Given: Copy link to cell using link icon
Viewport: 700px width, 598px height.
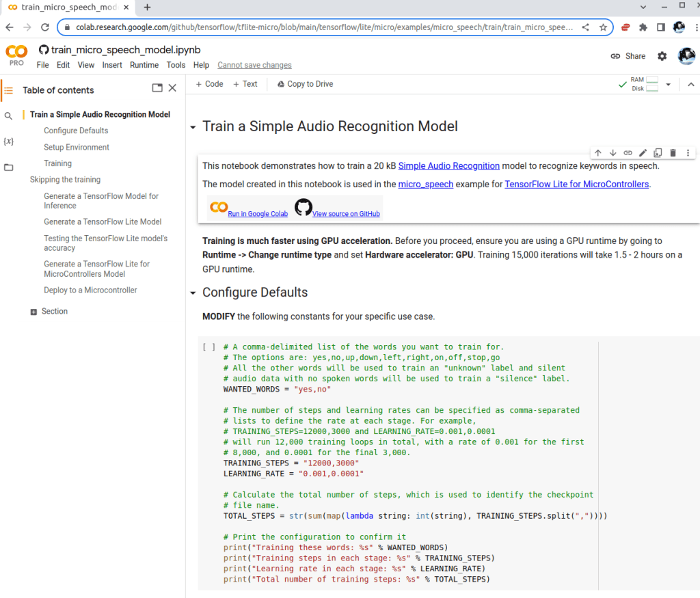Looking at the screenshot, I should [x=628, y=153].
